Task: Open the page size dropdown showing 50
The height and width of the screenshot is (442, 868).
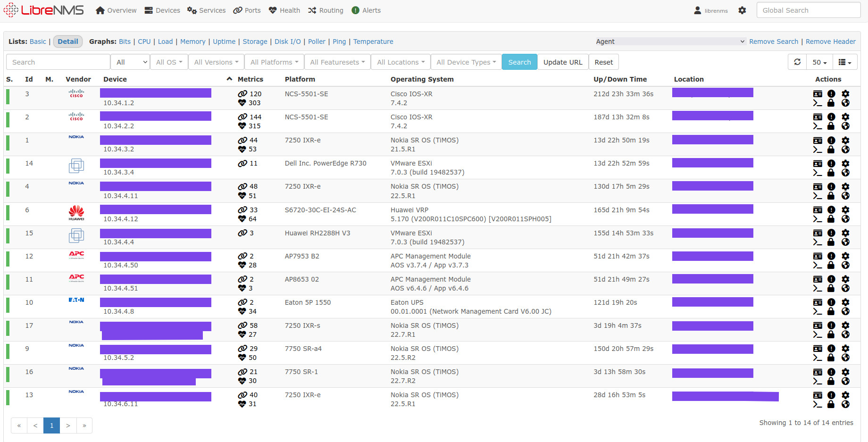Action: [819, 62]
